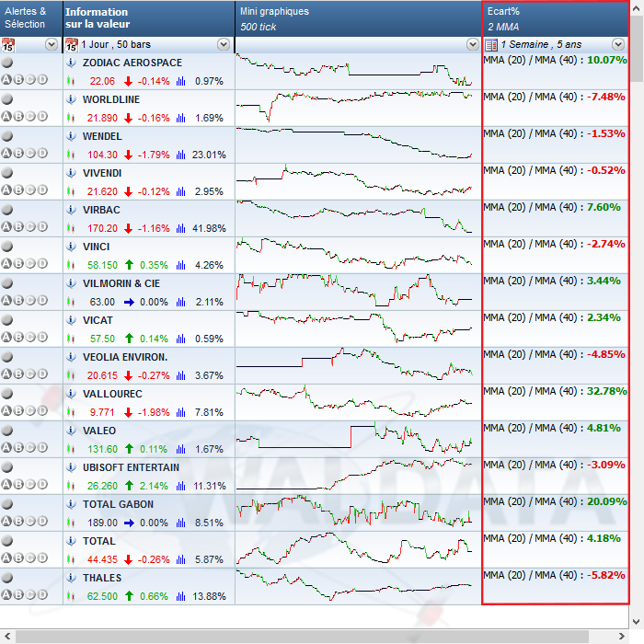Select list B button in VIVENDI row
Viewport: 644px width, 644px height.
click(18, 190)
